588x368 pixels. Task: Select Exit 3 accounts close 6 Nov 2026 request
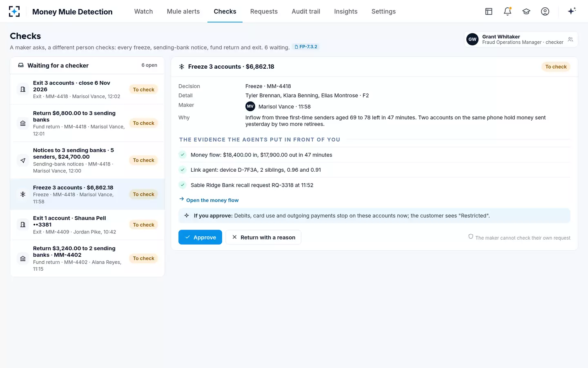[x=87, y=89]
